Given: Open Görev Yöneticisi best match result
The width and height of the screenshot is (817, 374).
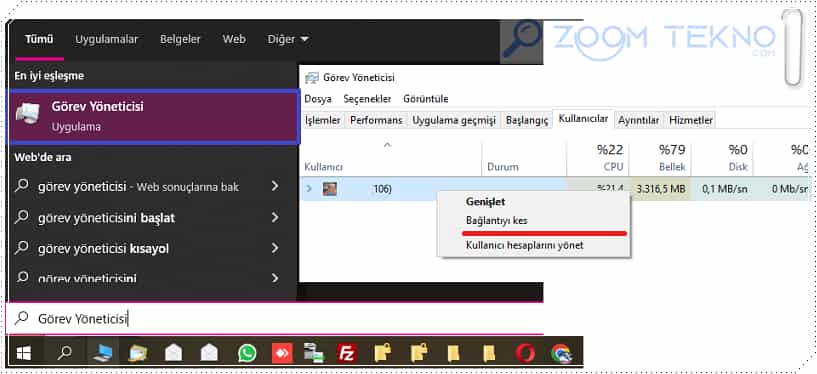Looking at the screenshot, I should [x=153, y=116].
